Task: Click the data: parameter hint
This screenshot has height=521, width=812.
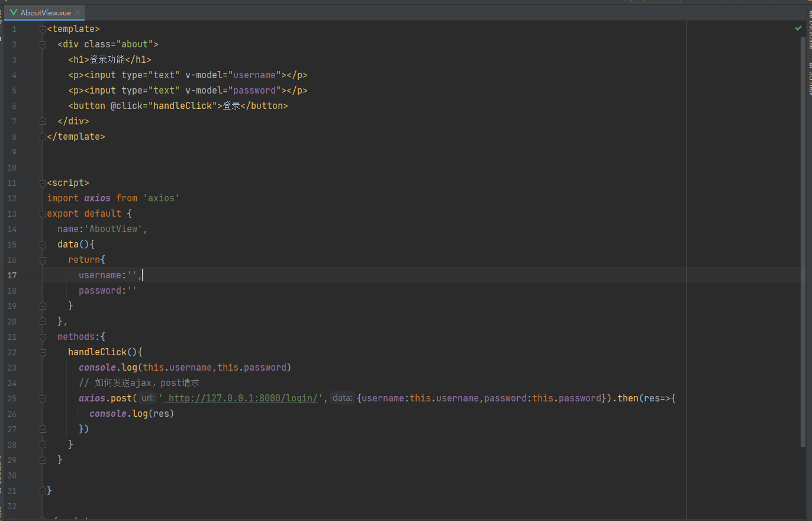Action: (343, 398)
